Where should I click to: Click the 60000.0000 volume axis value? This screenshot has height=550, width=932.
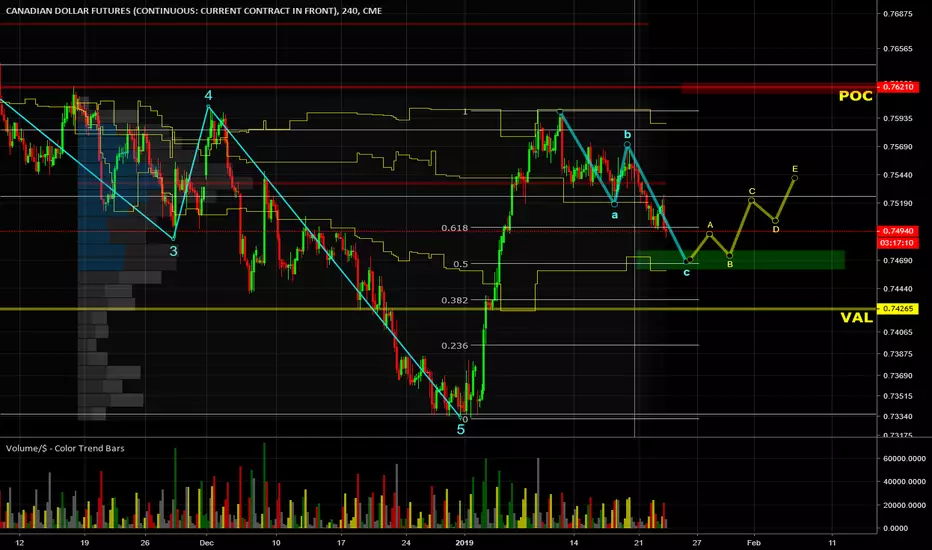click(x=904, y=458)
